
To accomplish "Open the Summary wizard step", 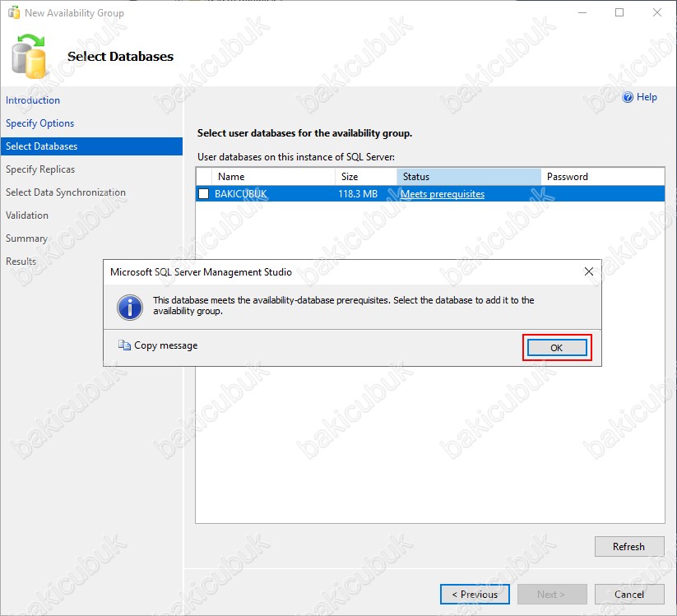I will coord(26,239).
